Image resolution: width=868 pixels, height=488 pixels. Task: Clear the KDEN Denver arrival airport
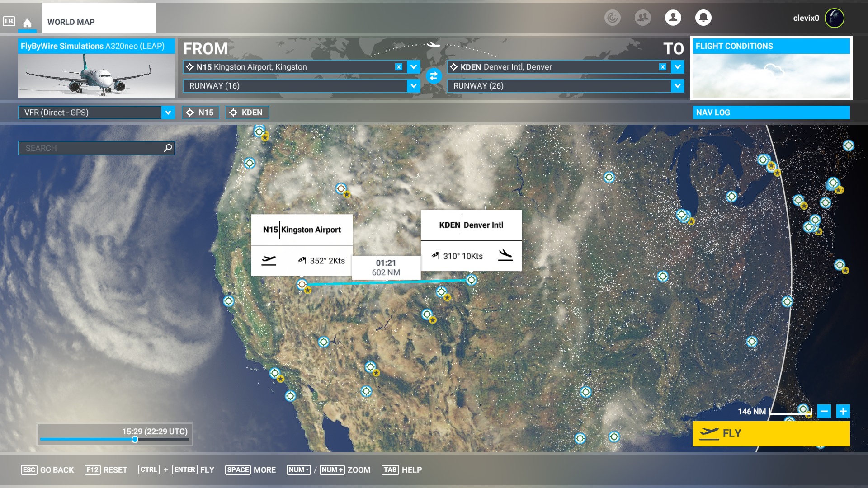pos(662,67)
